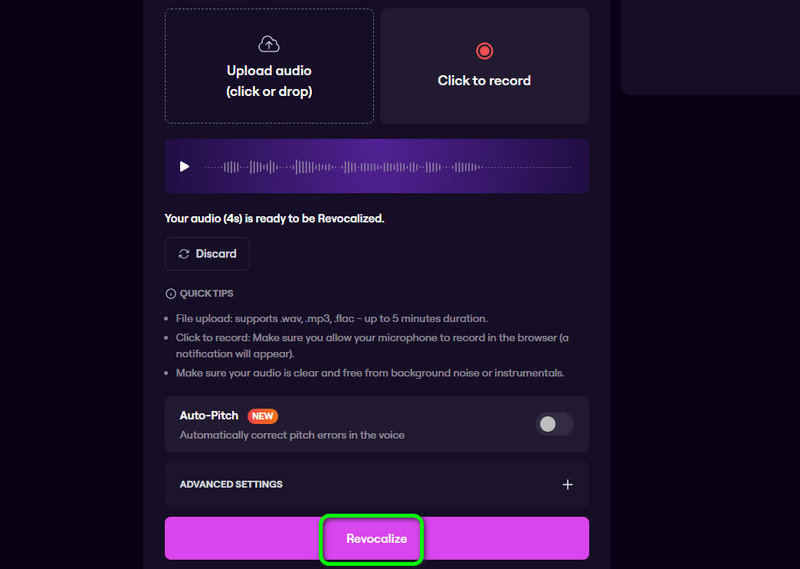Seek to the middle of the audio waveform
Image resolution: width=800 pixels, height=569 pixels.
[387, 166]
